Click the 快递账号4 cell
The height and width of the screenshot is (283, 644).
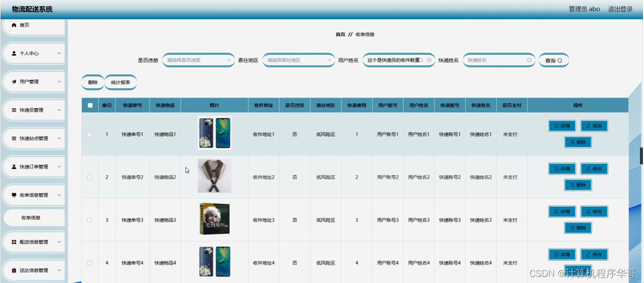click(450, 263)
